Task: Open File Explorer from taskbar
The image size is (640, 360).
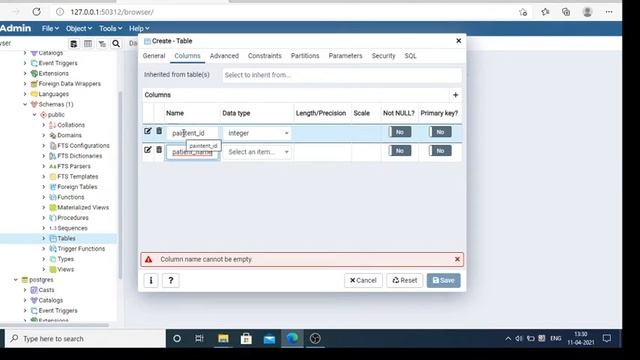Action: click(x=223, y=338)
